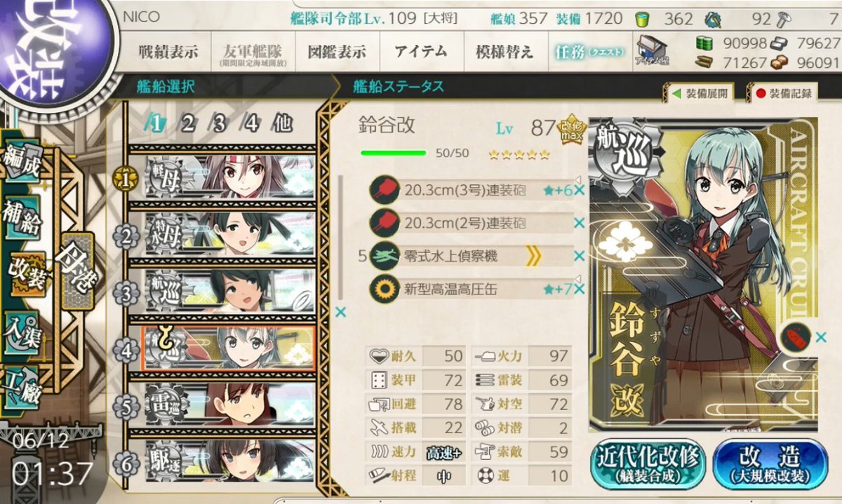
Task: Remove the 20.3cm(2号)連装砲 with its X
Action: click(579, 223)
